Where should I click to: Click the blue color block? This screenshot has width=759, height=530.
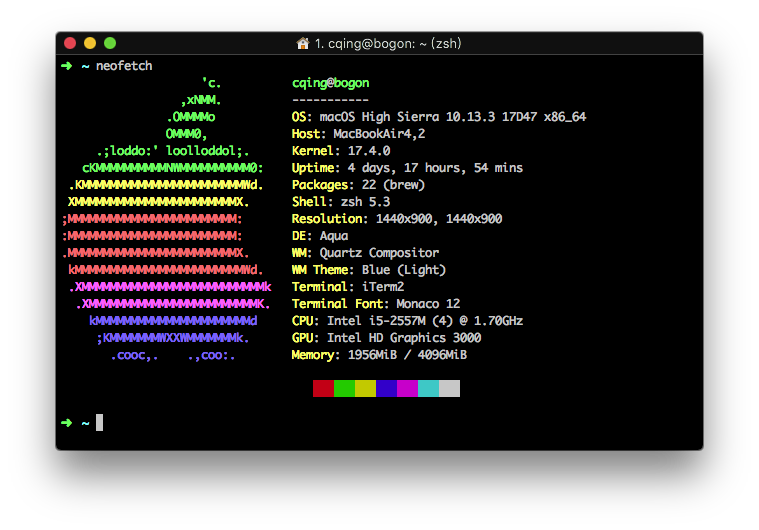(386, 389)
